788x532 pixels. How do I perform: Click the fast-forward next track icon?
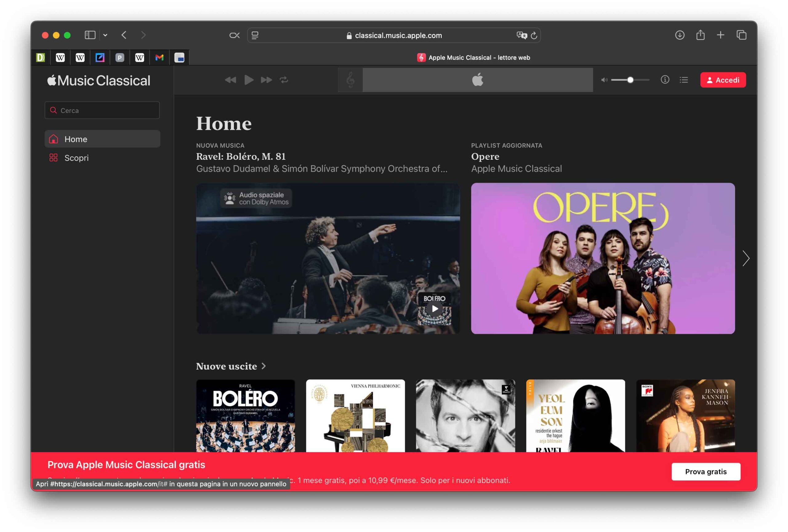pos(266,80)
